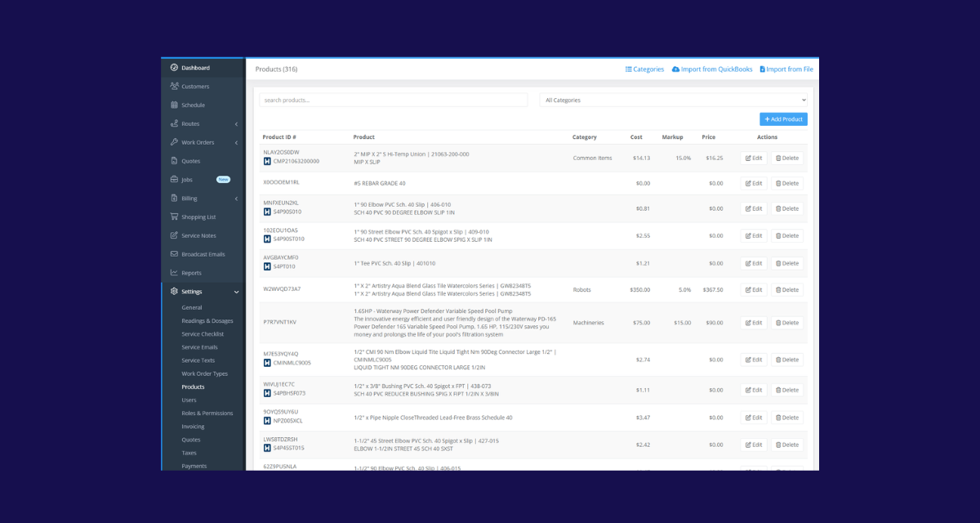The image size is (980, 523).
Task: Open the Users settings item
Action: click(x=189, y=400)
